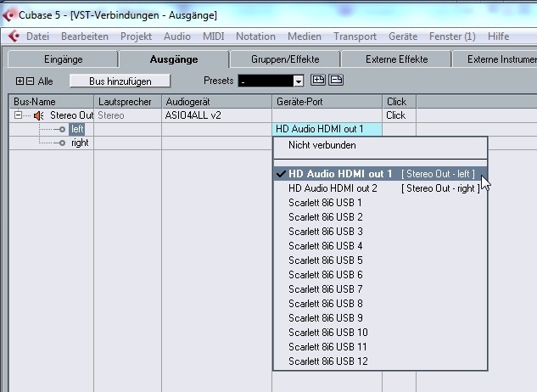Image resolution: width=537 pixels, height=392 pixels.
Task: Choose Scarlett 8i6 USB 2
Action: [x=380, y=217]
